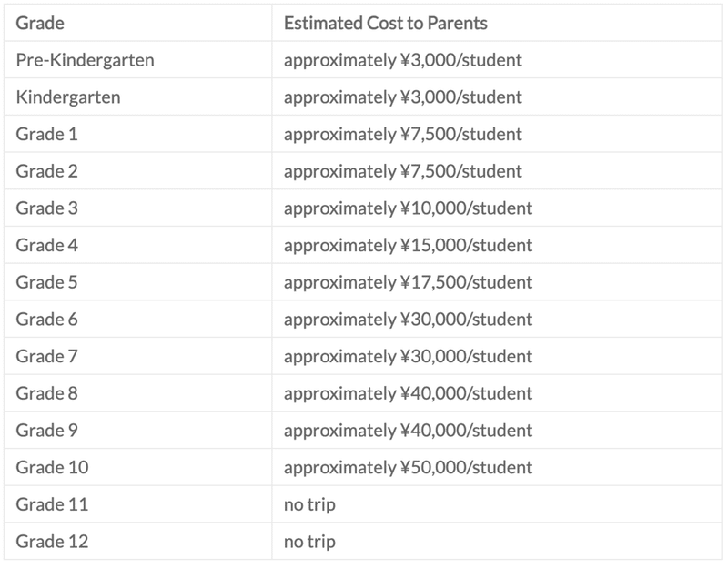Click the ¥50,000/student cost cell
728x569 pixels.
(x=408, y=467)
